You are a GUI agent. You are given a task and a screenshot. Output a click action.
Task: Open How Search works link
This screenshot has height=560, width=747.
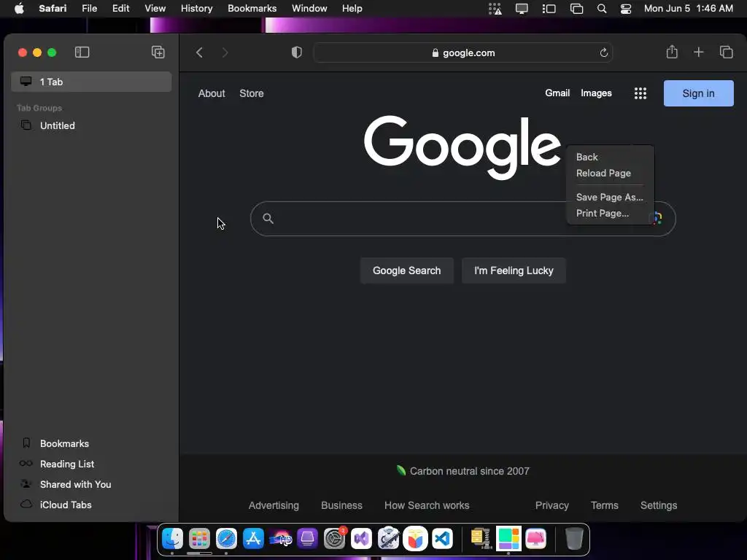pyautogui.click(x=427, y=505)
